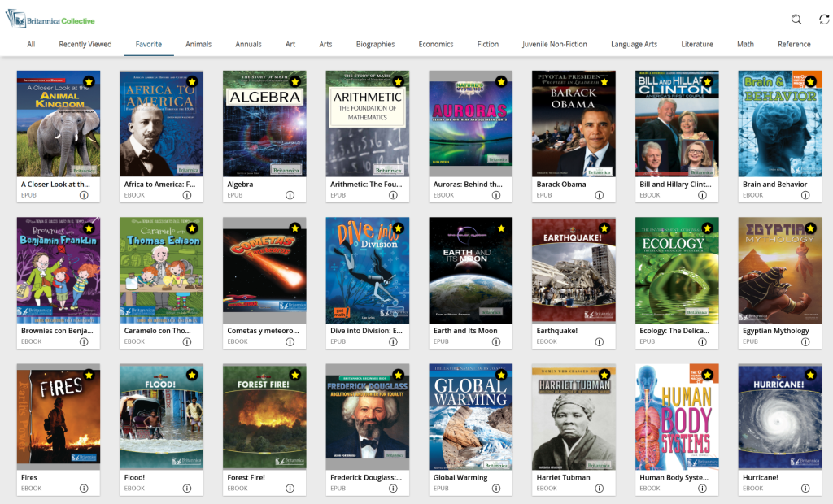Image resolution: width=833 pixels, height=504 pixels.
Task: Open info for Ecology book
Action: point(702,341)
